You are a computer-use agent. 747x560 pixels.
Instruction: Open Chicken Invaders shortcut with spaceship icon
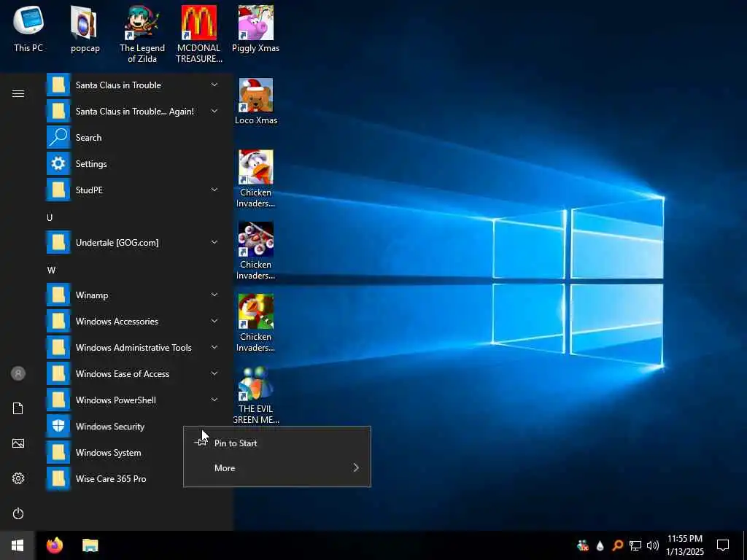(256, 251)
